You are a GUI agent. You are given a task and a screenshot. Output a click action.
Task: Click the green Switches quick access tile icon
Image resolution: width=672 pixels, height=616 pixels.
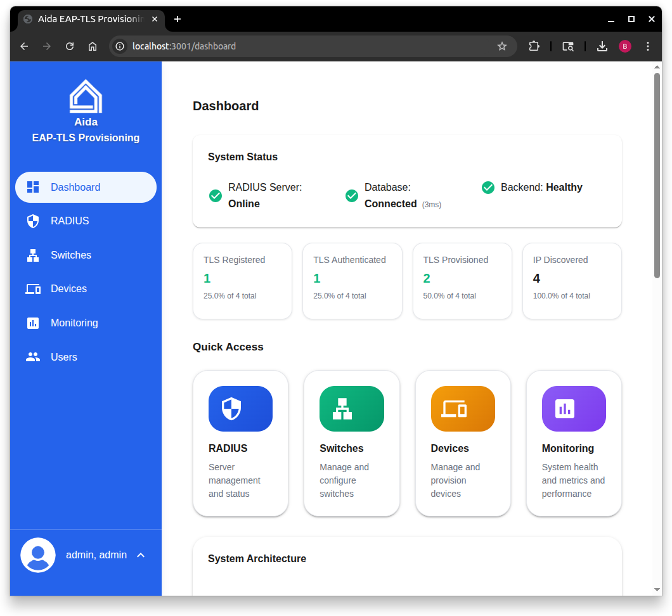351,409
